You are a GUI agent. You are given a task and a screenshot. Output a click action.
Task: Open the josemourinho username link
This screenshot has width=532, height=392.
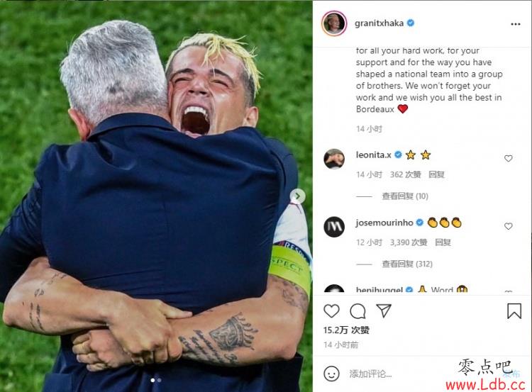(x=384, y=223)
